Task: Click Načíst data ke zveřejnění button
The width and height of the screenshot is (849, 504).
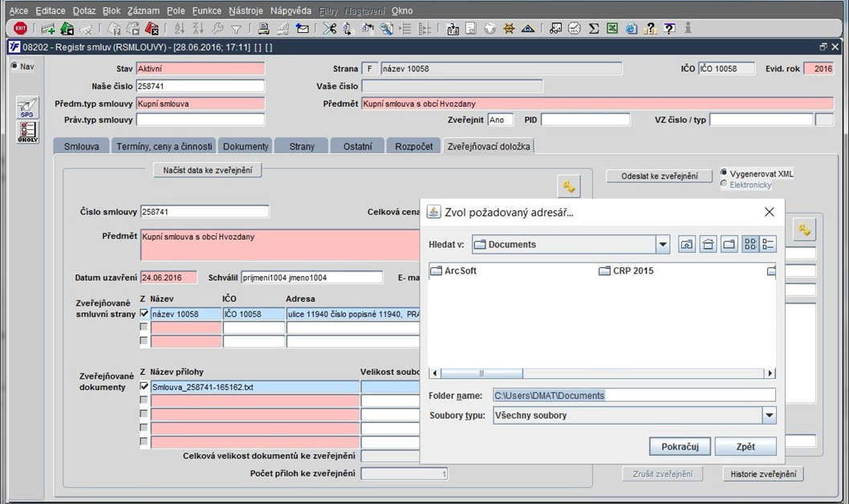Action: (207, 170)
